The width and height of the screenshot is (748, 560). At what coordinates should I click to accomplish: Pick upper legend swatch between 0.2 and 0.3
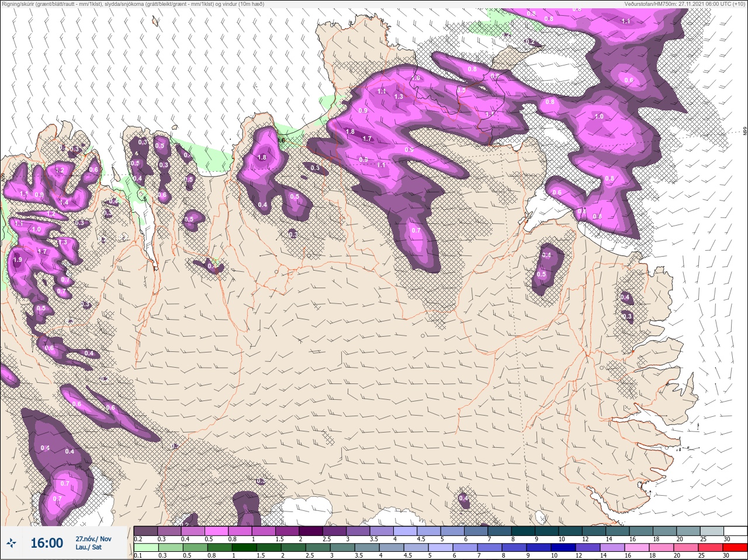(x=146, y=531)
